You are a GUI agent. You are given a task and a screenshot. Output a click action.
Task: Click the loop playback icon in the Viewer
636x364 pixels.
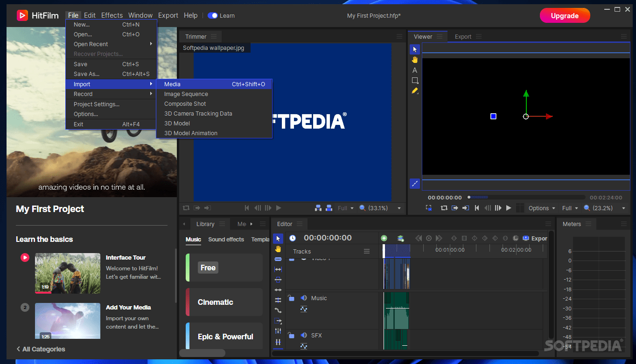click(x=444, y=208)
